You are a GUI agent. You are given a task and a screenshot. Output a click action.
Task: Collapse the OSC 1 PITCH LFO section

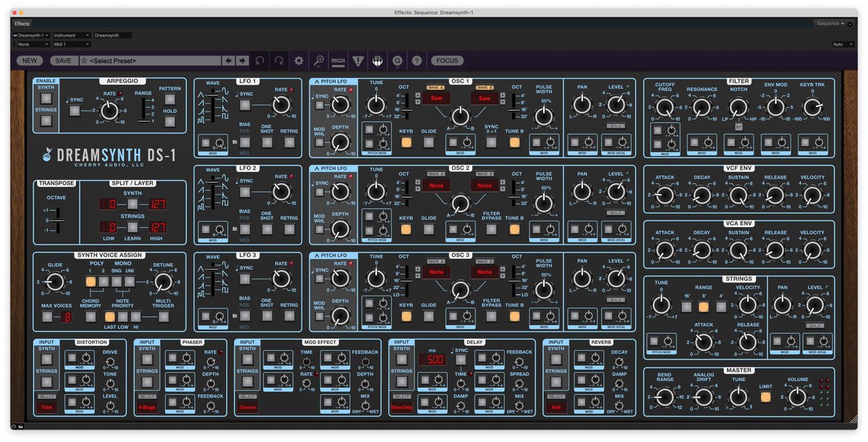(315, 82)
